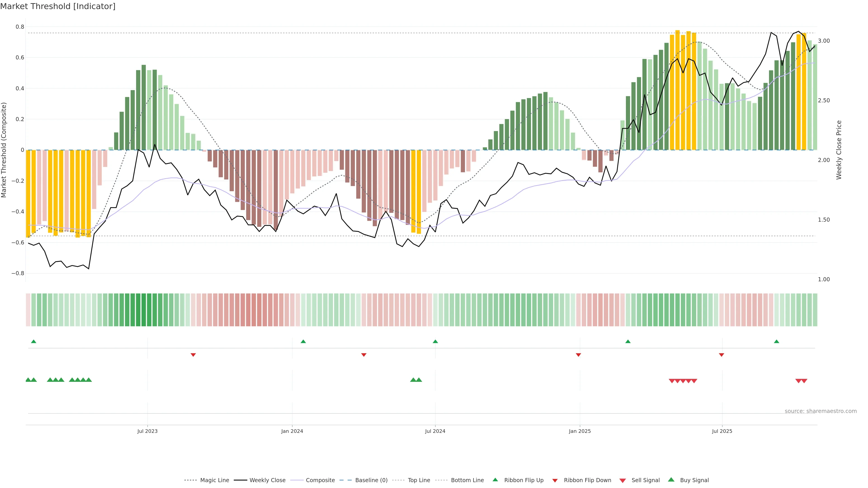The image size is (868, 488).
Task: Click the red flip-down marker just before Jan 2025
Action: [x=578, y=355]
